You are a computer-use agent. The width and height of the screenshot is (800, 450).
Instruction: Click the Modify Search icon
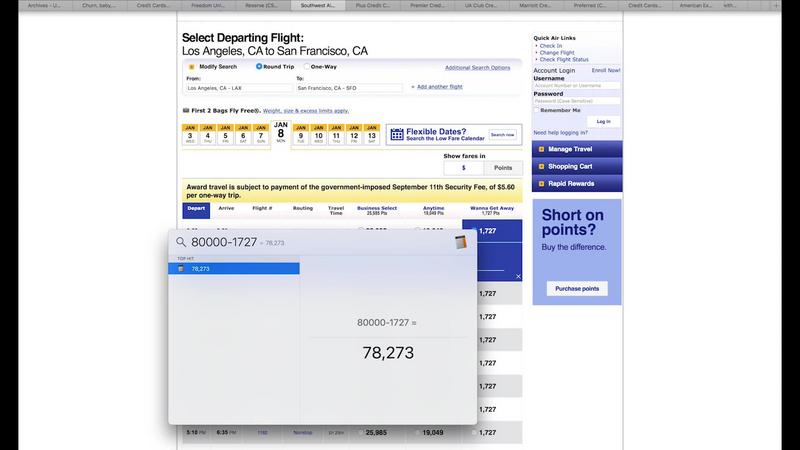(191, 67)
